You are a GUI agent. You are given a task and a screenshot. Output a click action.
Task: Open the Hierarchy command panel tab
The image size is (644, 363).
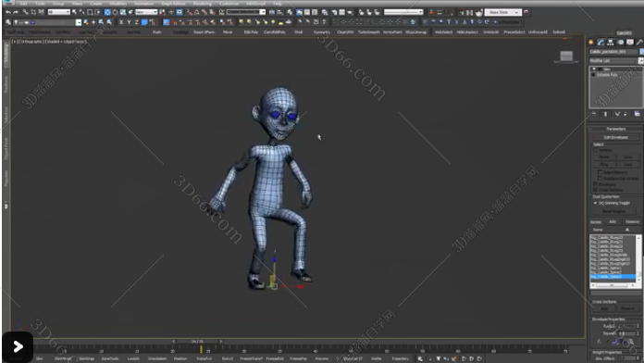611,43
